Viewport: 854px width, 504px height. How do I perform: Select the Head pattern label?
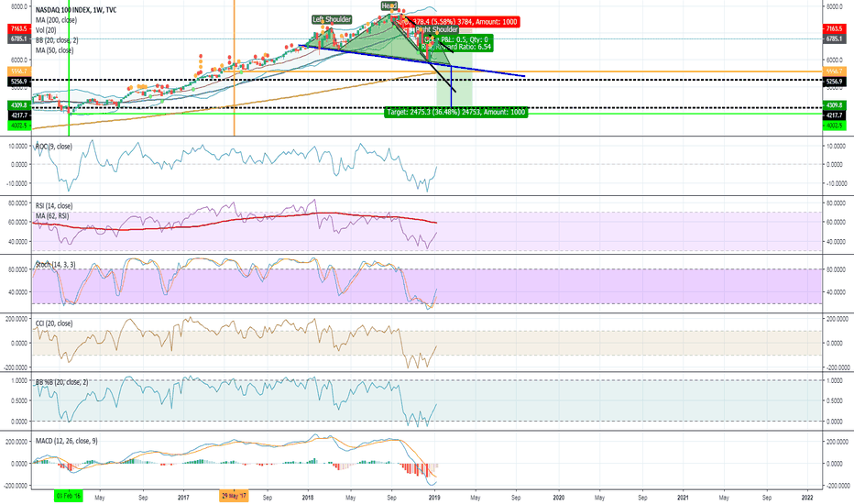pos(389,6)
